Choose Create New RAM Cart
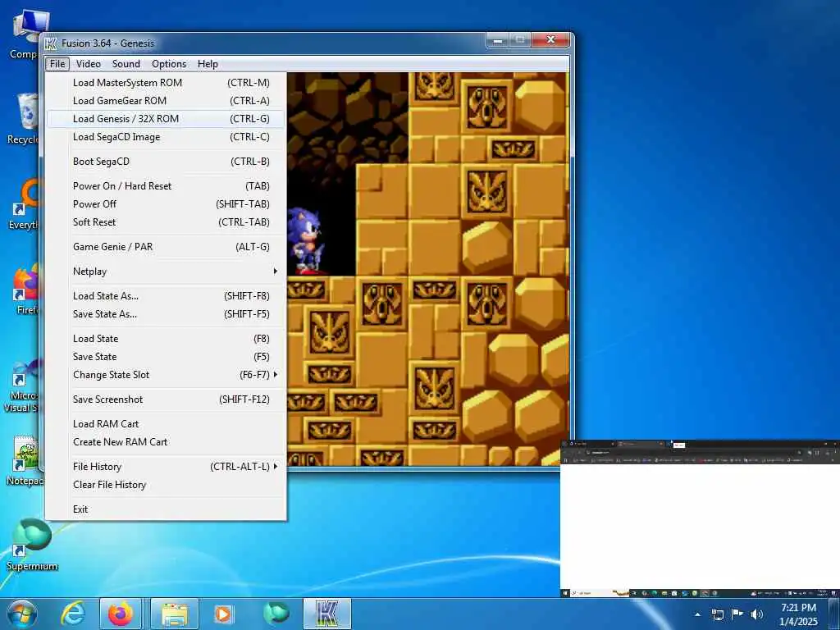840x630 pixels. pyautogui.click(x=166, y=442)
